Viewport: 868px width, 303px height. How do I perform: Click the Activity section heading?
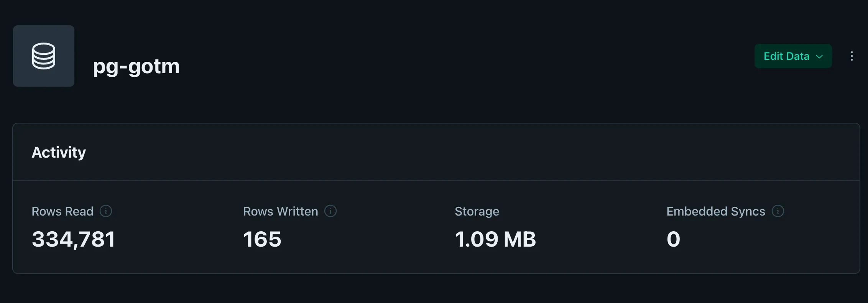pos(59,152)
